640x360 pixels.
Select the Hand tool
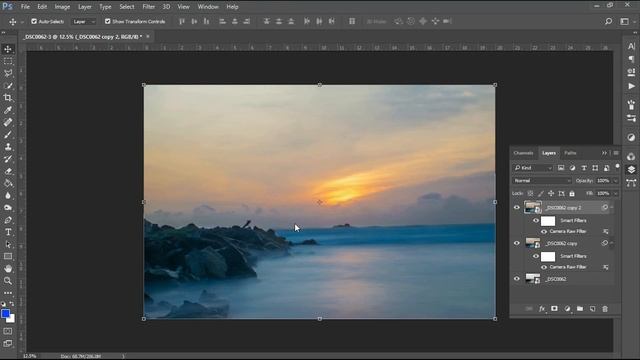point(8,269)
